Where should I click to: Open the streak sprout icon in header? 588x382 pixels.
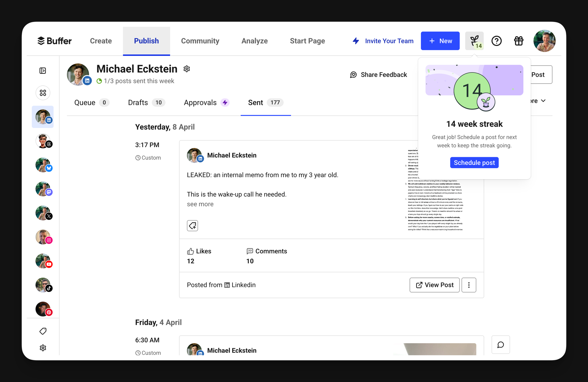pos(474,41)
